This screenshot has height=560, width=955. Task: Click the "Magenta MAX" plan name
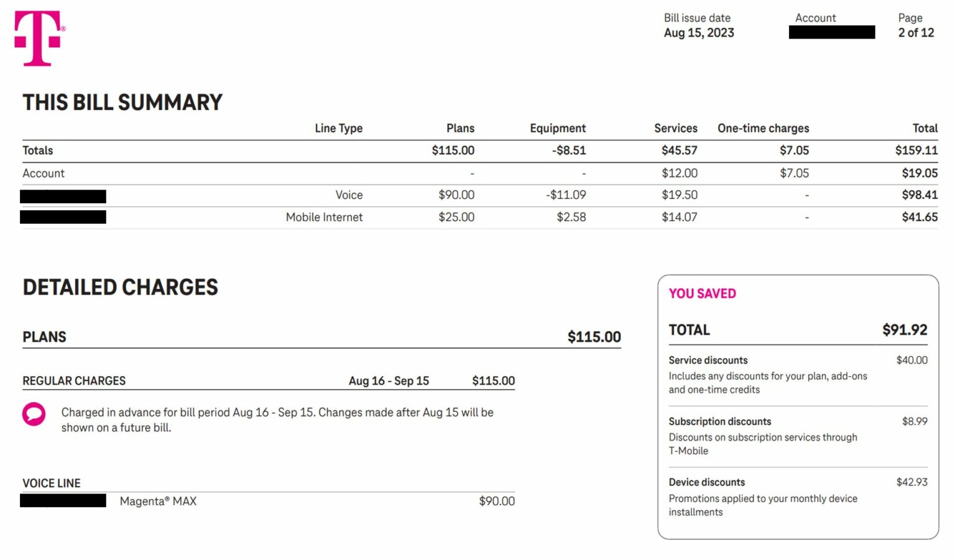[158, 502]
